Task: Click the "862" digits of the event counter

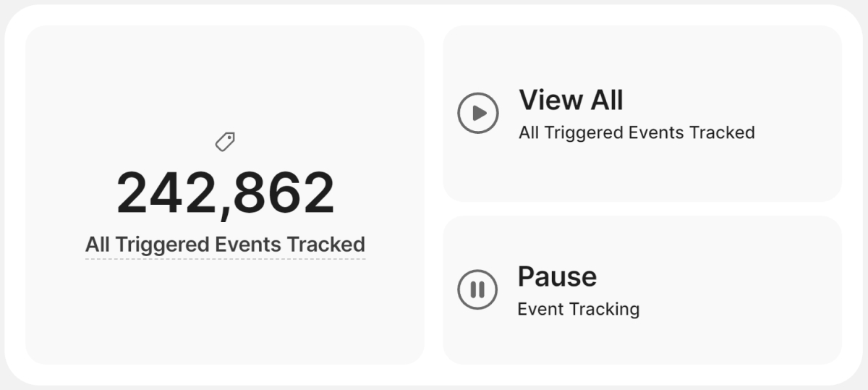Action: (x=284, y=193)
